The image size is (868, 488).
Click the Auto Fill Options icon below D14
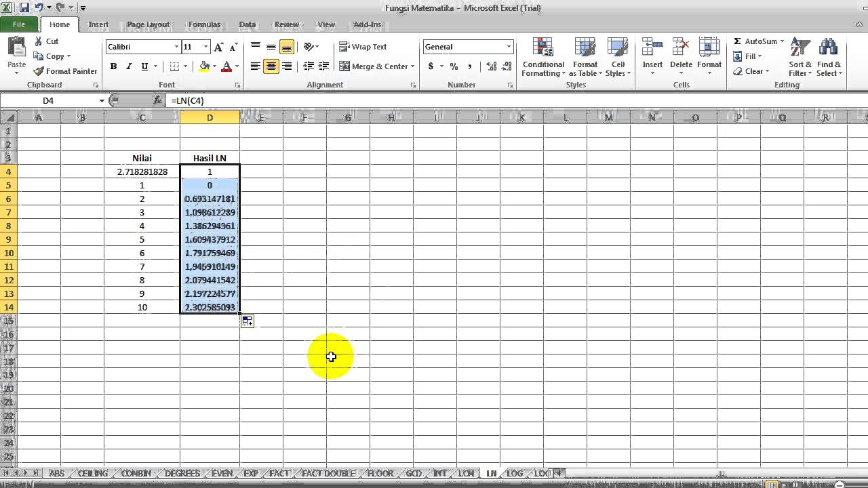(x=247, y=321)
